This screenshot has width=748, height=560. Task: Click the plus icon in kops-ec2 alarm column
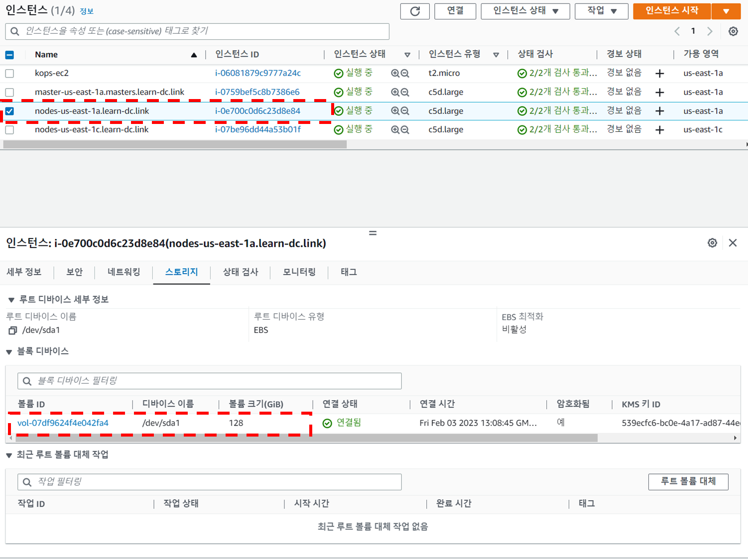659,73
